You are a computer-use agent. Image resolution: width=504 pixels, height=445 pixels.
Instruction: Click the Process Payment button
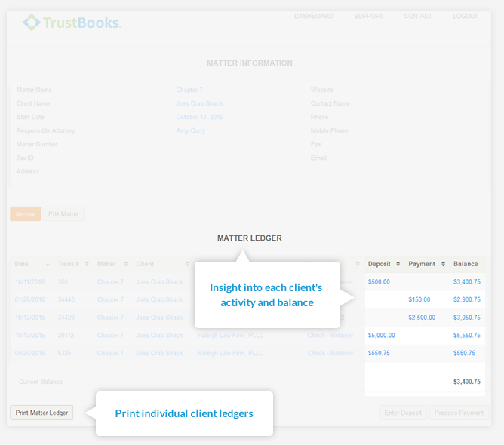[459, 413]
